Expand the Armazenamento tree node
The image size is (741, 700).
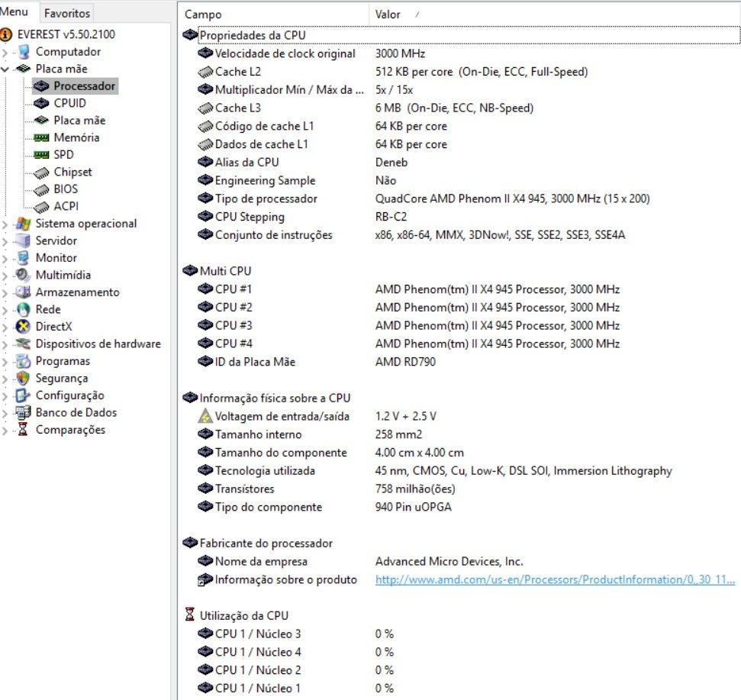(5, 292)
